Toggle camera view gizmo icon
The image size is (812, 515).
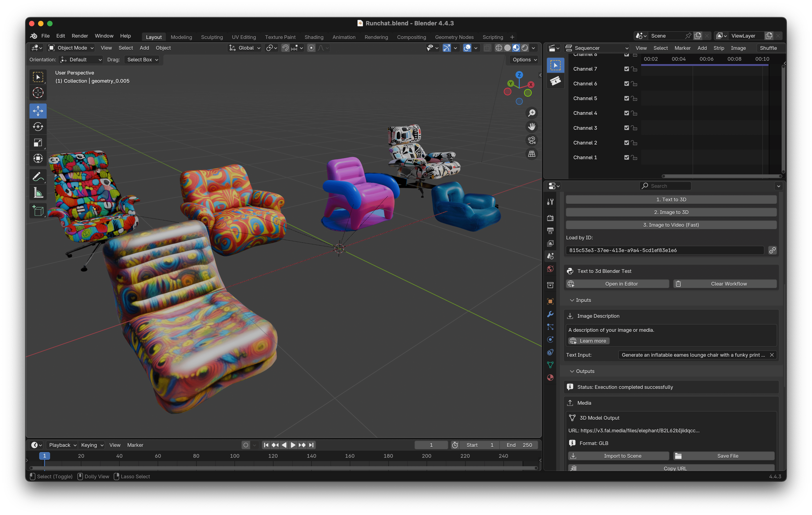pos(532,140)
